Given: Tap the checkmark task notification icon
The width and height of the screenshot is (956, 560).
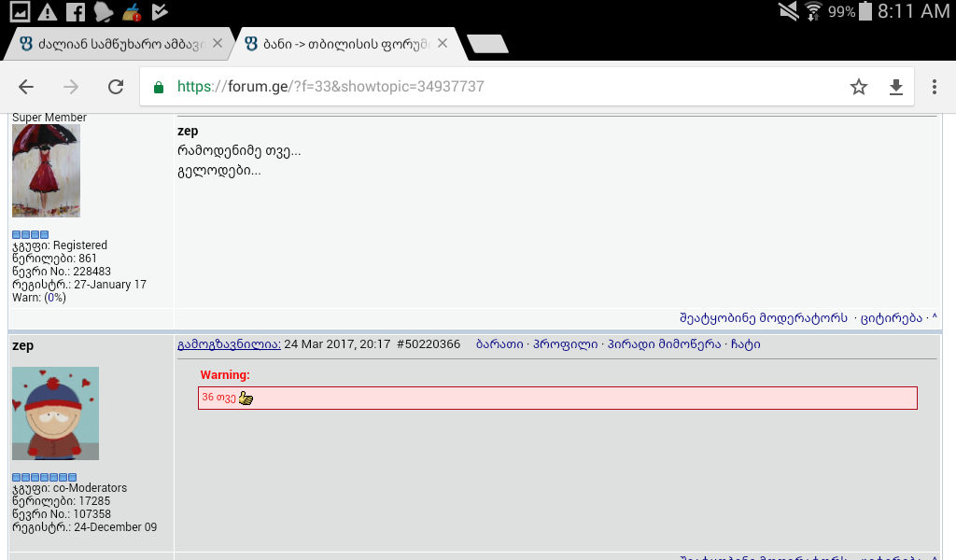Looking at the screenshot, I should (x=159, y=11).
